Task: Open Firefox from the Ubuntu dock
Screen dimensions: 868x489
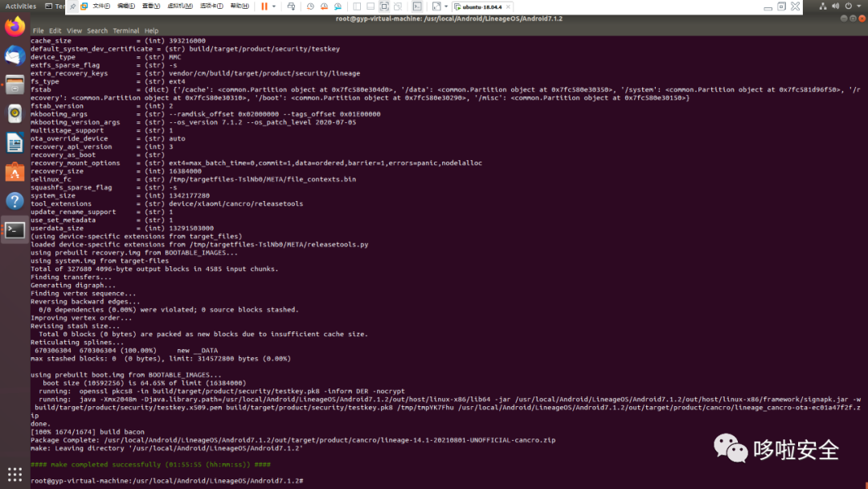Action: tap(15, 27)
